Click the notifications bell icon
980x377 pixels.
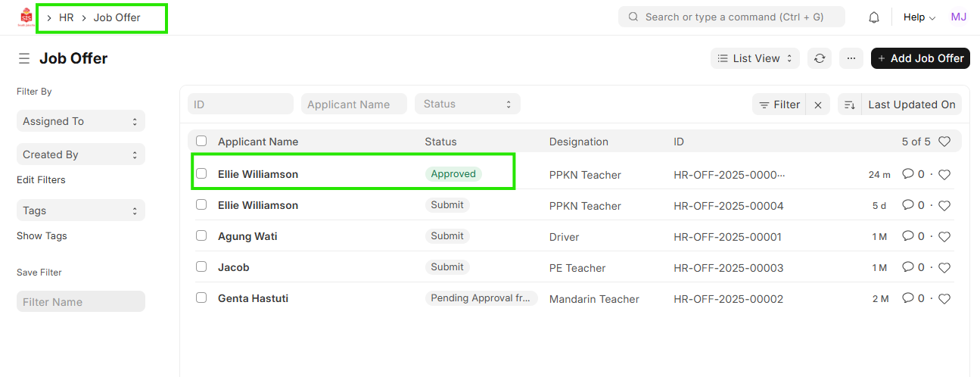[x=873, y=17]
